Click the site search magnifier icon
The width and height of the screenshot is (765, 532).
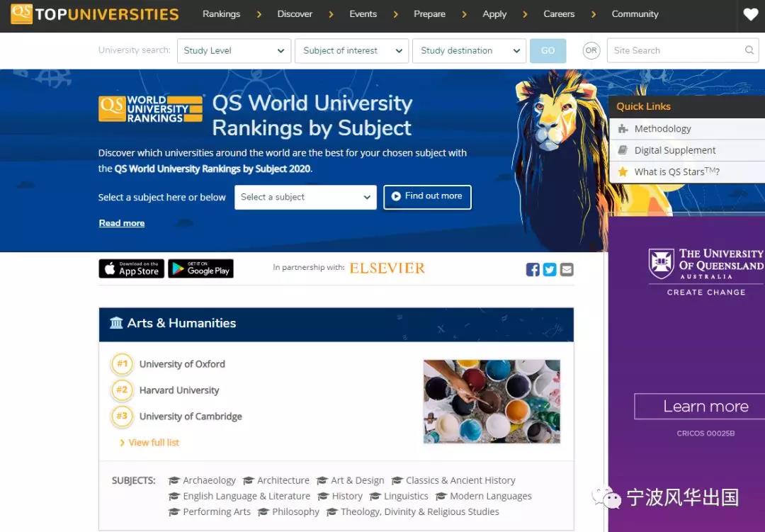click(749, 50)
